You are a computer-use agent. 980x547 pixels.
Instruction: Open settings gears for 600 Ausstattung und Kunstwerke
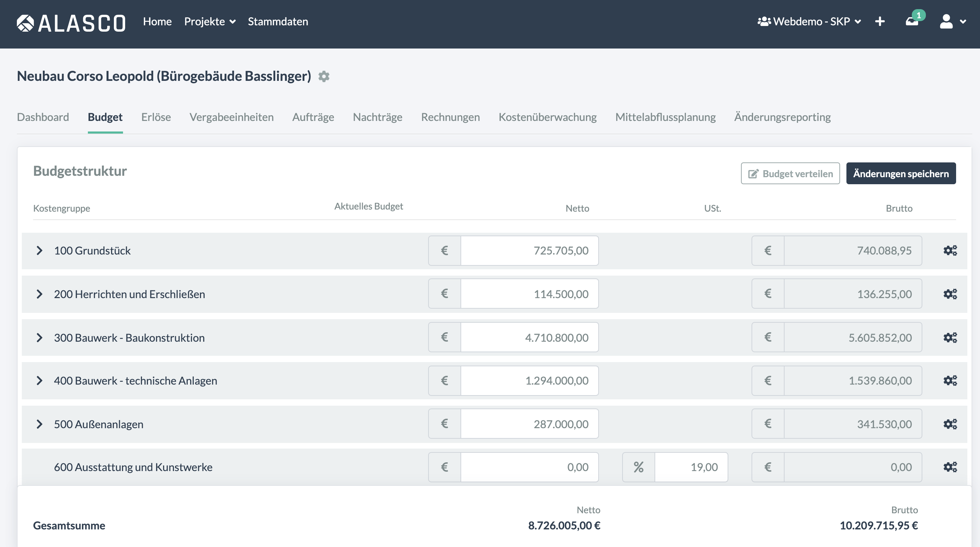(x=950, y=467)
